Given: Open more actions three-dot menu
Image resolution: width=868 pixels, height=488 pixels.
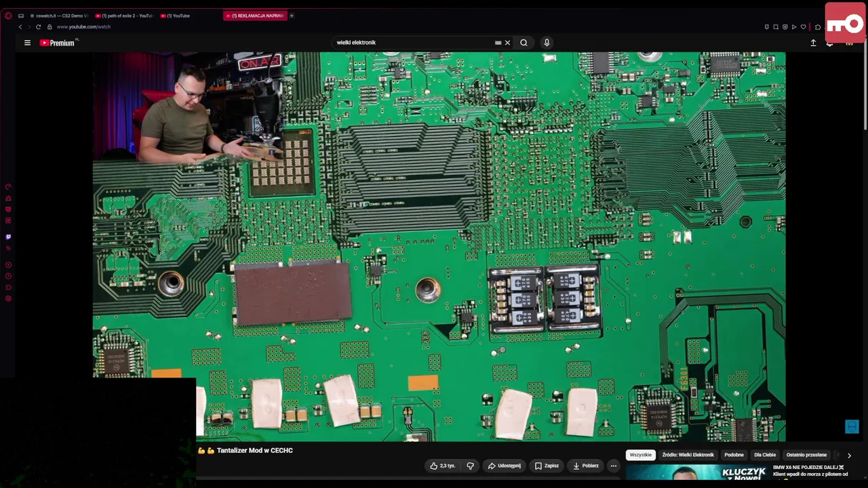Looking at the screenshot, I should [x=614, y=466].
